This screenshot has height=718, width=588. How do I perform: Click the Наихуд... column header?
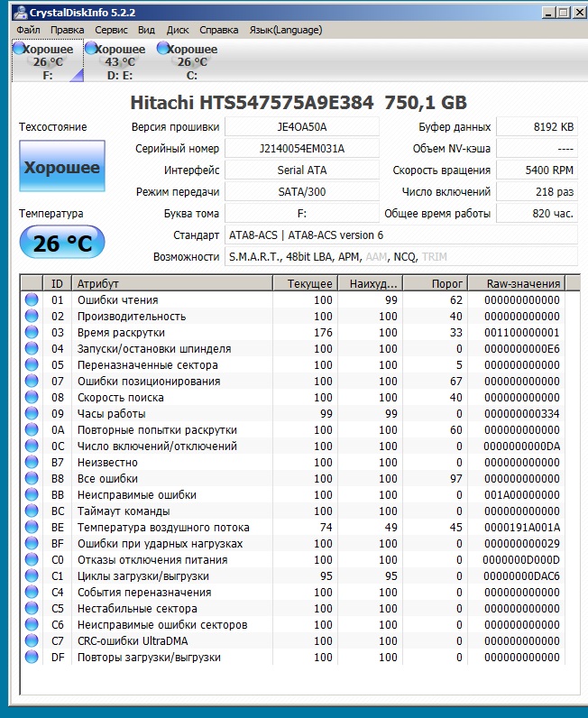coord(371,283)
